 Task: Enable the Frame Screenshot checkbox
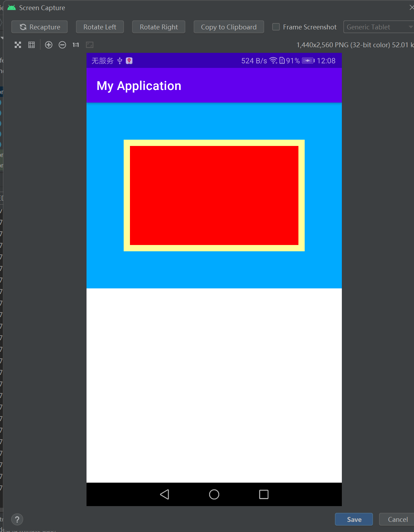point(276,27)
